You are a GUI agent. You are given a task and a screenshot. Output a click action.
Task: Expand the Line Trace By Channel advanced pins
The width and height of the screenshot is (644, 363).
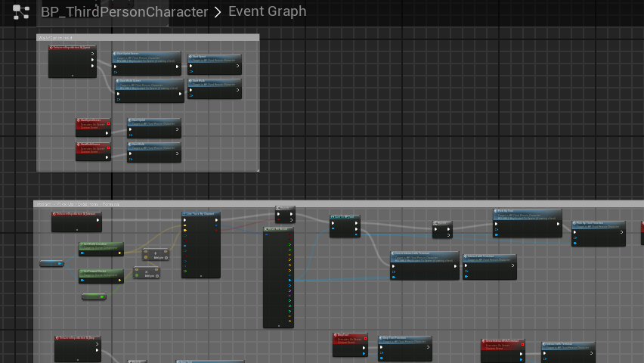point(201,276)
